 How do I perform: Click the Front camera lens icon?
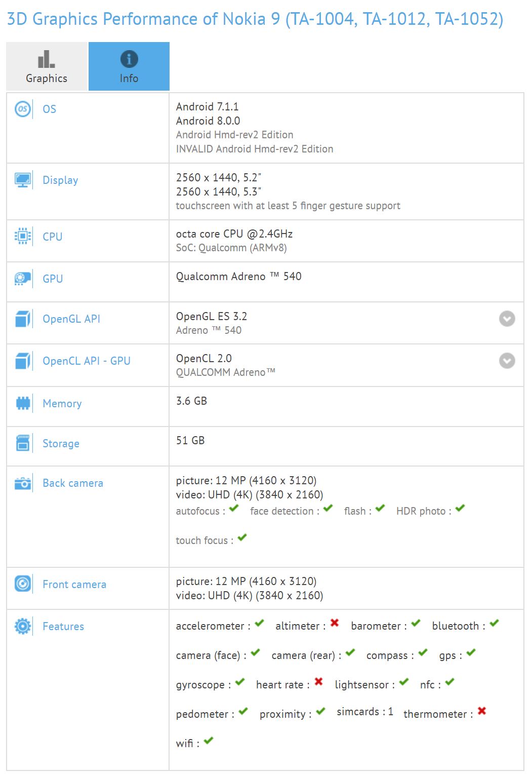pyautogui.click(x=23, y=584)
